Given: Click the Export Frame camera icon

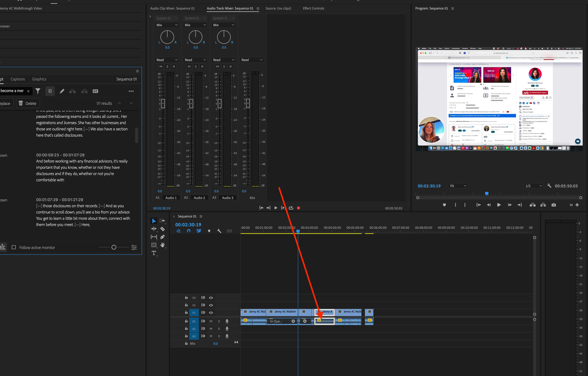Looking at the screenshot, I should pos(554,205).
